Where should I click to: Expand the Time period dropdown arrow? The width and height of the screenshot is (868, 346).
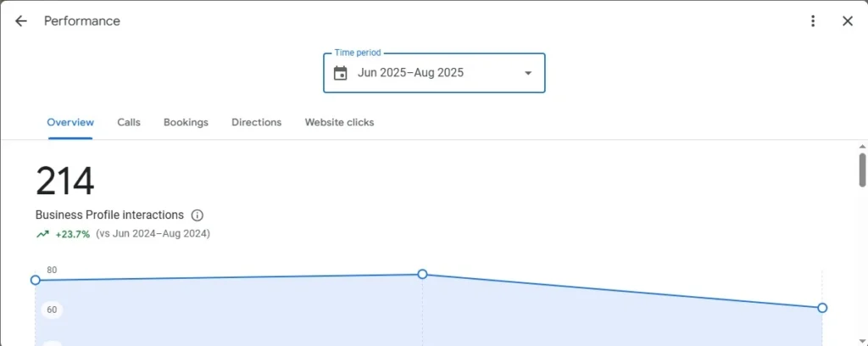point(528,73)
